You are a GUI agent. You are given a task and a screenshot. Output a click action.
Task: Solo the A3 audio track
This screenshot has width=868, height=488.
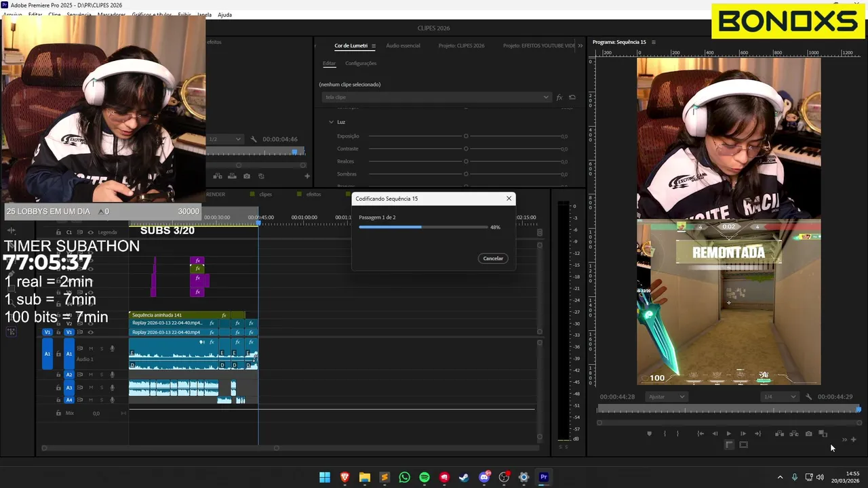pyautogui.click(x=102, y=388)
